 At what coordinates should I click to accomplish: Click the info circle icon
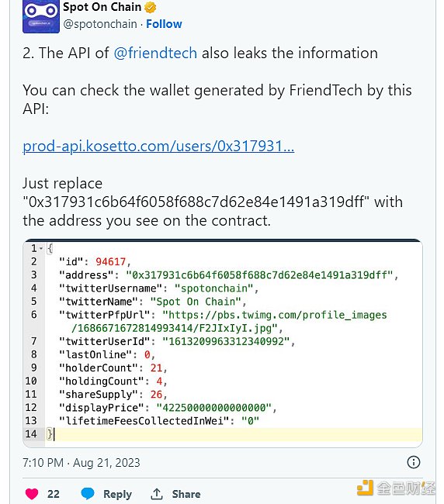(x=414, y=462)
